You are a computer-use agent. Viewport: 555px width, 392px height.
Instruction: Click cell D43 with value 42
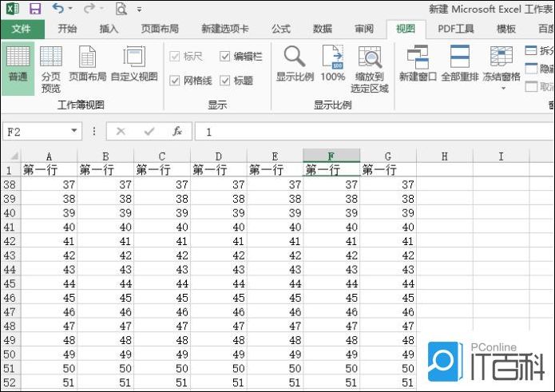tap(218, 255)
